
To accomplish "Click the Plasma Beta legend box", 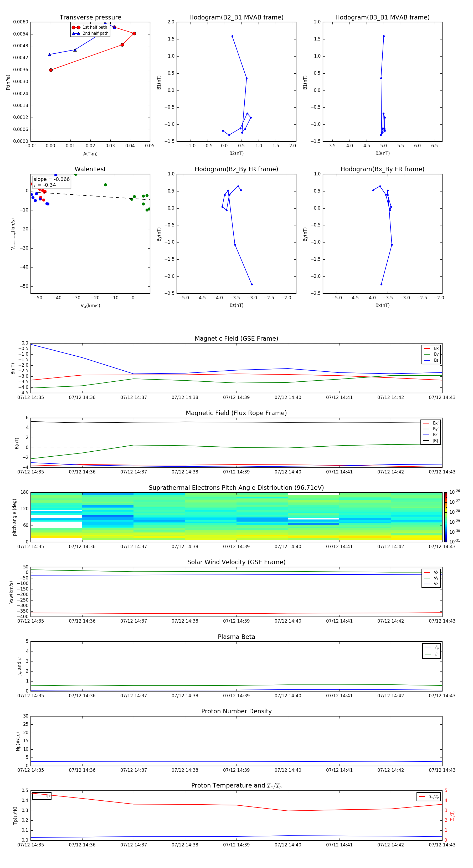I will [x=431, y=651].
